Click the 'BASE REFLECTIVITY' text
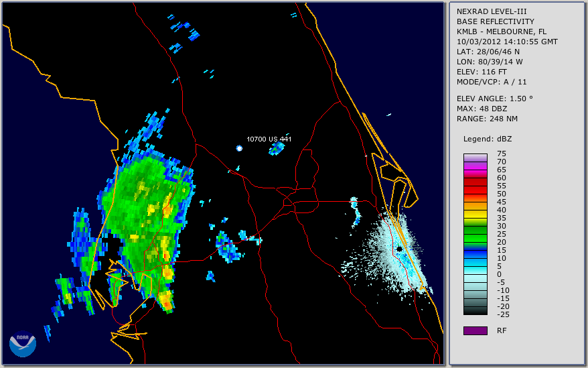This screenshot has height=368, width=588. 496,21
